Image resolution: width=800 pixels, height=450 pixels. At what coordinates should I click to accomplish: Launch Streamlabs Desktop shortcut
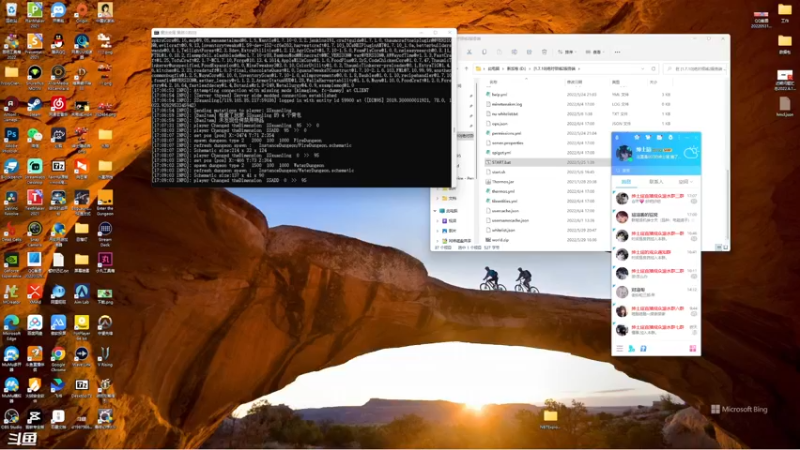click(35, 170)
